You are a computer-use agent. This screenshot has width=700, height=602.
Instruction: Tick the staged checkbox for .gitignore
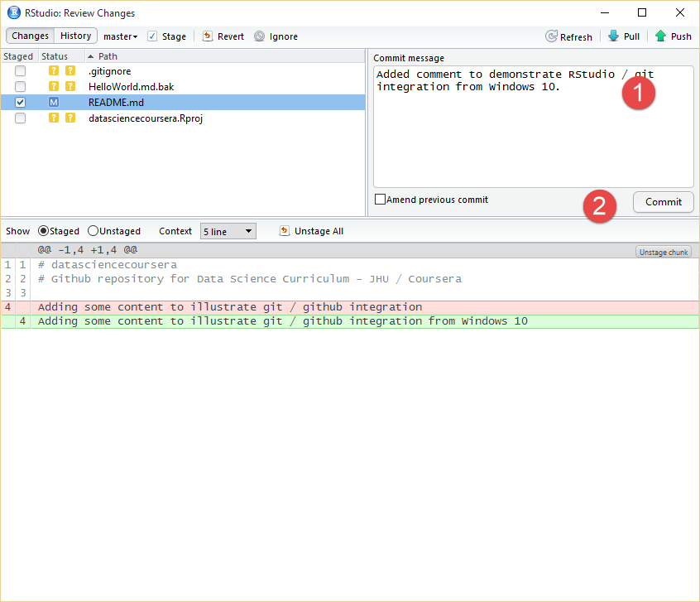coord(20,71)
